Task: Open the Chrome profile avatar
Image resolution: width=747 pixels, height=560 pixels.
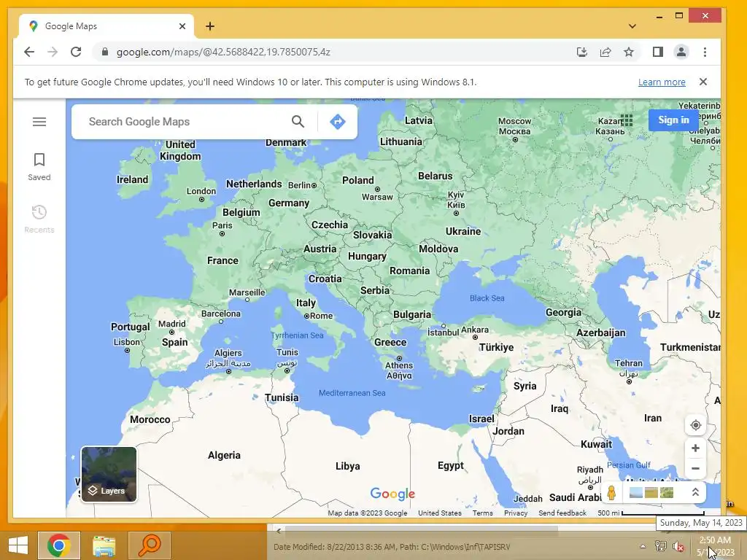Action: 681,52
